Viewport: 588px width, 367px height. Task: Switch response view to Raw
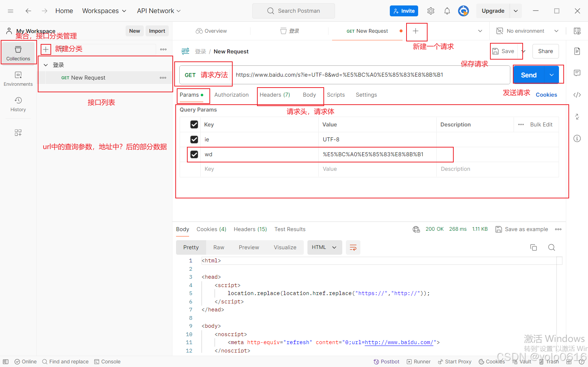tap(219, 247)
